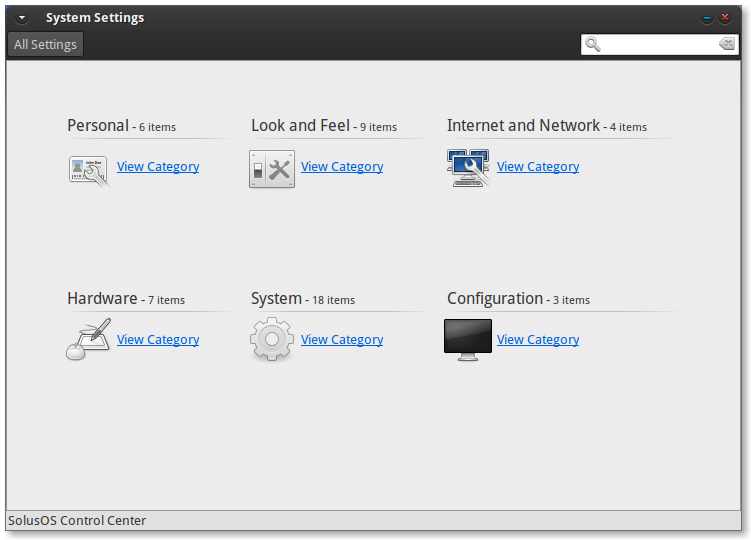Click the Configuration monitor icon
Image resolution: width=751 pixels, height=540 pixels.
coord(468,339)
